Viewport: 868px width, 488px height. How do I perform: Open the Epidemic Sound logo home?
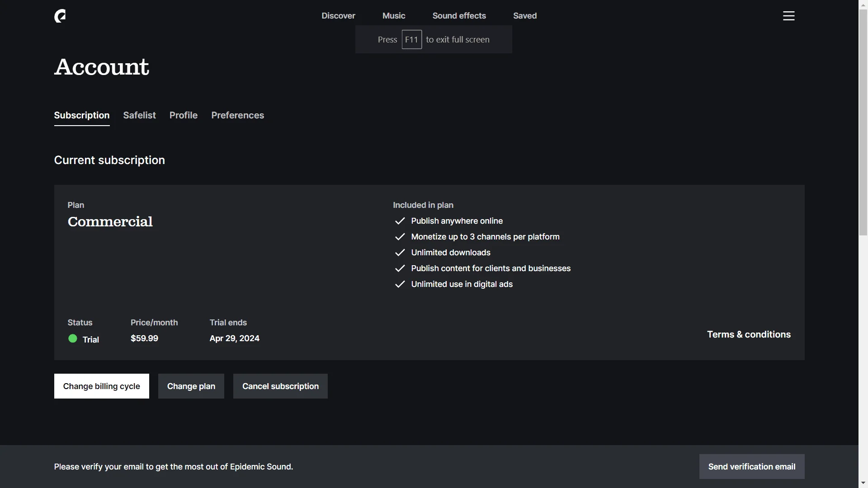click(60, 16)
